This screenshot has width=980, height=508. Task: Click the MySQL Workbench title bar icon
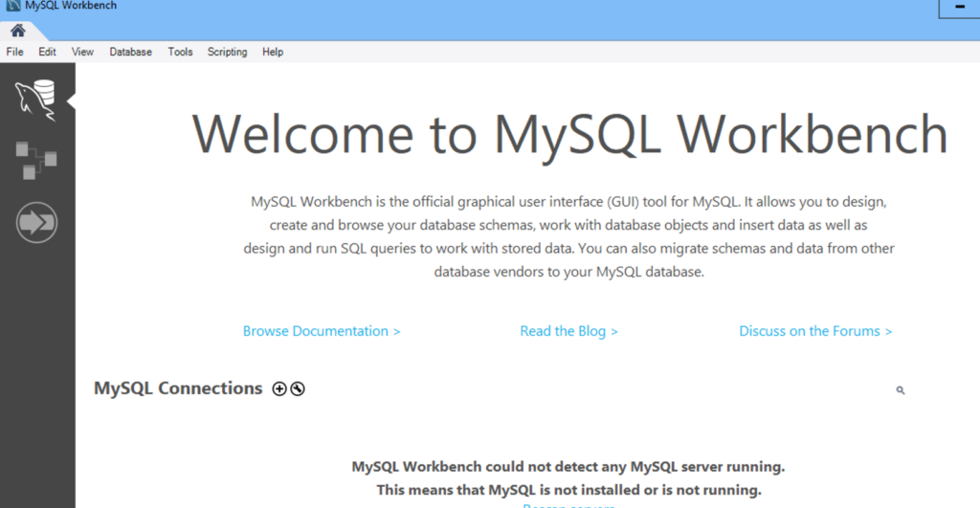12,6
